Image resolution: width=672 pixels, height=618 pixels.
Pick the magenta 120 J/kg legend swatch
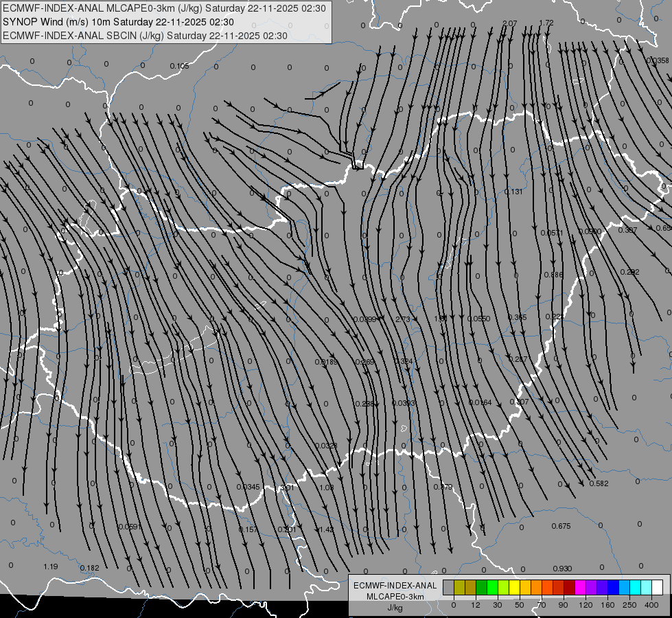point(580,587)
